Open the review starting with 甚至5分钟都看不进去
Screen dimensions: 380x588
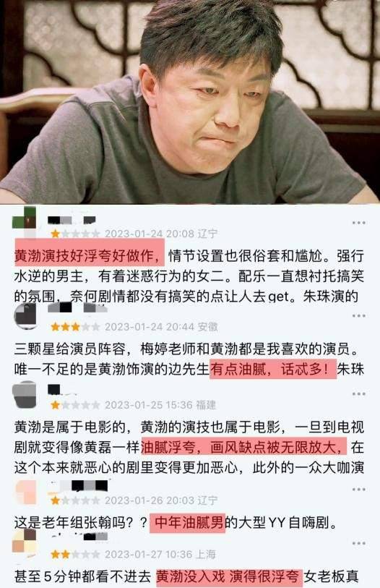[x=186, y=576]
